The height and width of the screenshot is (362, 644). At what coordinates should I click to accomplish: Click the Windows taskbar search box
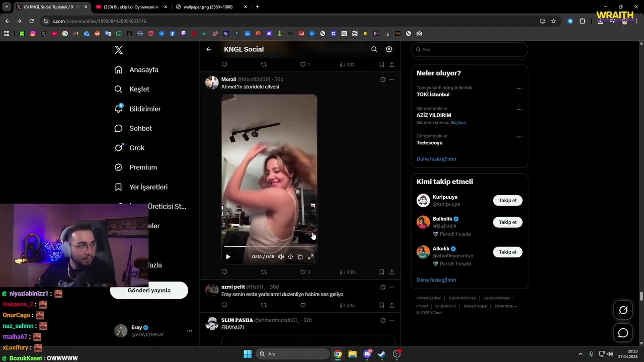pyautogui.click(x=292, y=354)
